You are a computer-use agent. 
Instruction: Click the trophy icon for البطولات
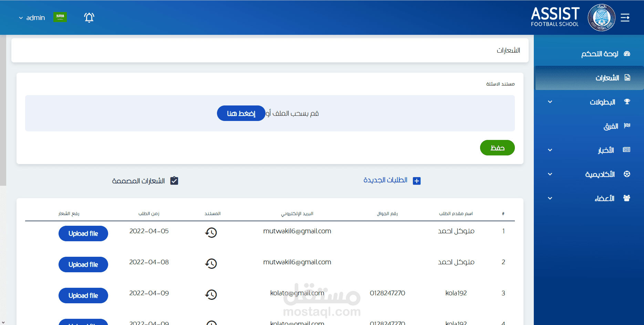click(x=627, y=102)
